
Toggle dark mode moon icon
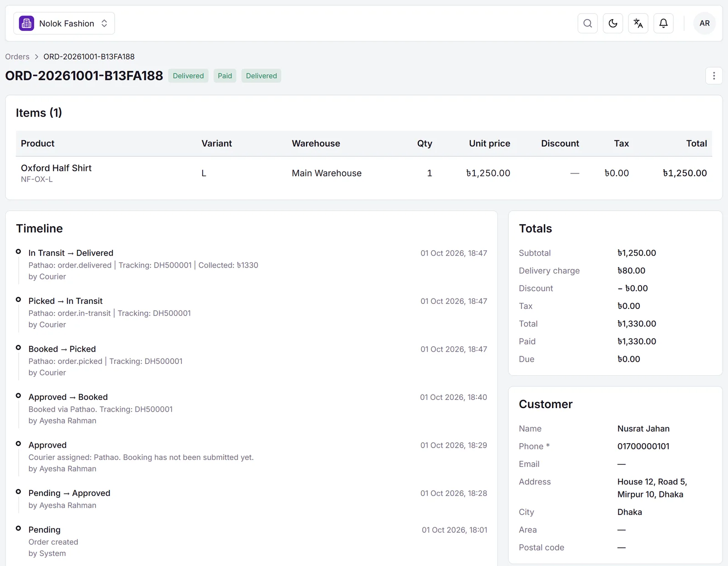coord(613,23)
